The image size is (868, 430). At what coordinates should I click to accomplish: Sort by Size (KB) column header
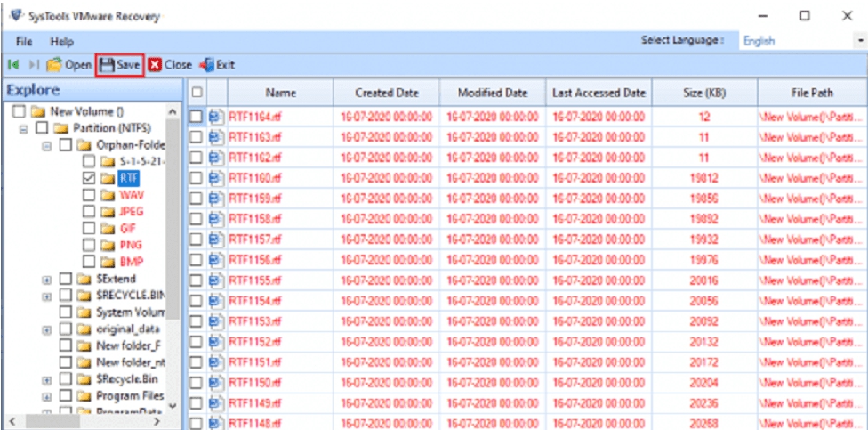(704, 93)
